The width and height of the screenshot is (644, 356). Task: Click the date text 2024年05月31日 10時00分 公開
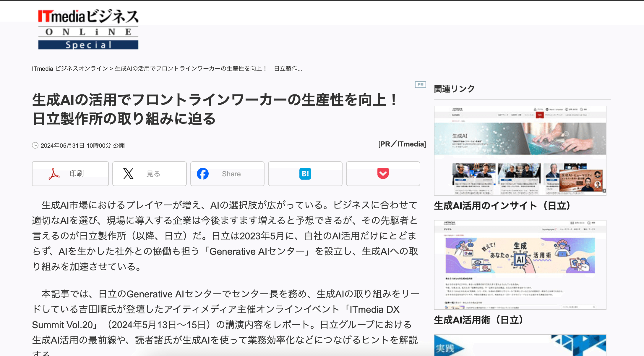83,146
